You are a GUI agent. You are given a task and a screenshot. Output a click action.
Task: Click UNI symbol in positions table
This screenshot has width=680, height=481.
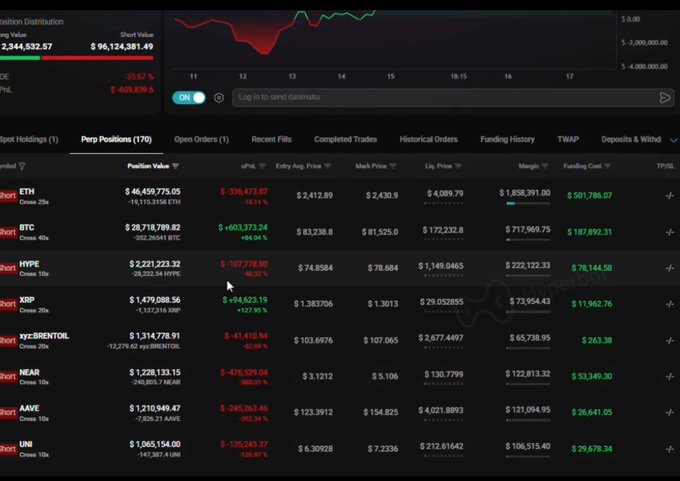pyautogui.click(x=26, y=444)
